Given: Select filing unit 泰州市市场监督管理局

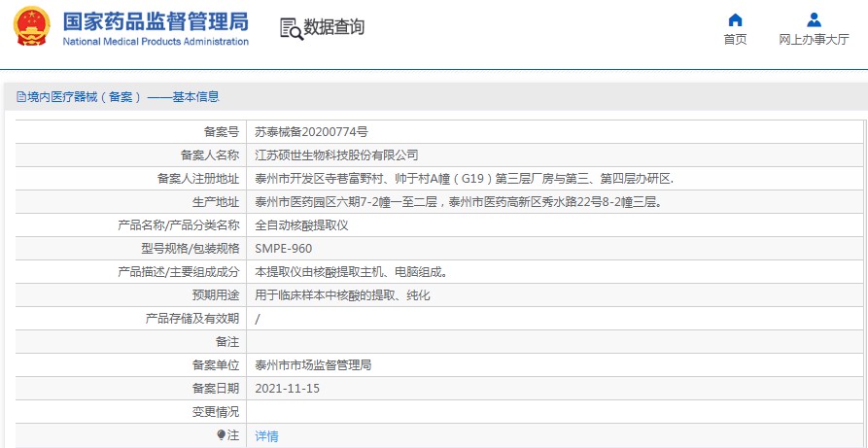Looking at the screenshot, I should (313, 365).
